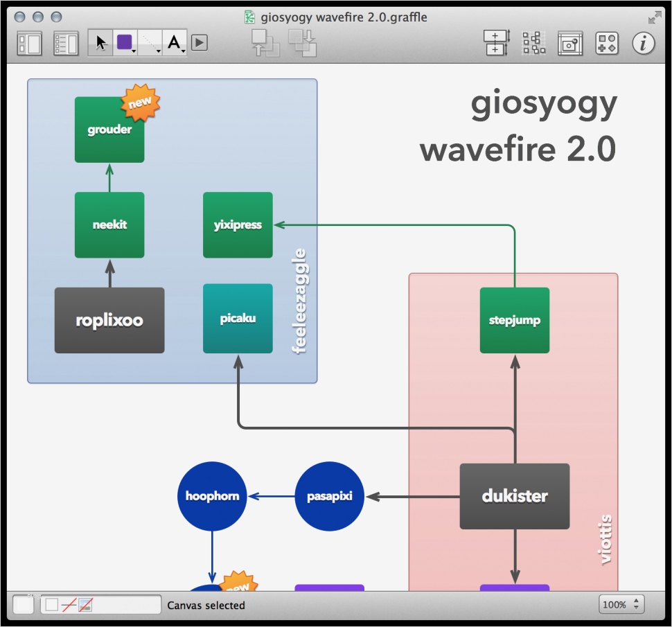Select the dukister node on the canvas
This screenshot has height=627, width=672.
point(514,495)
